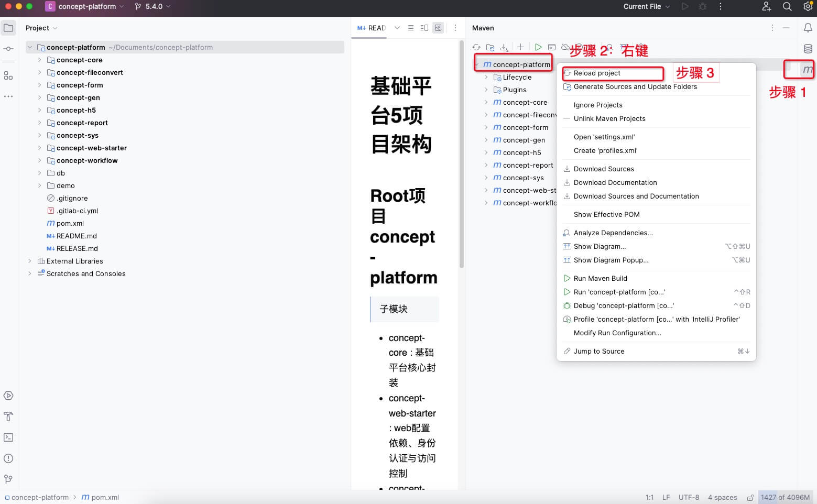Choose Show Effective POM
Screen dimensions: 817x504
click(x=656, y=214)
